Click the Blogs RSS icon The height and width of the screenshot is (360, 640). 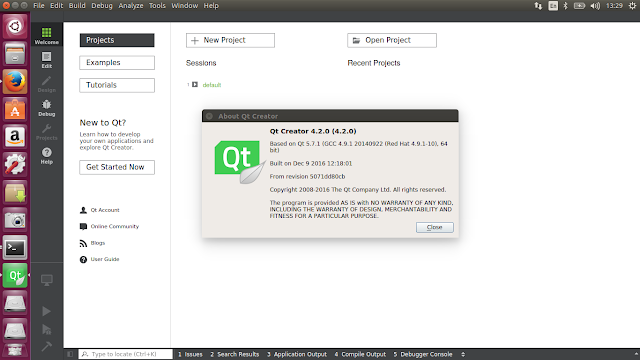click(83, 243)
